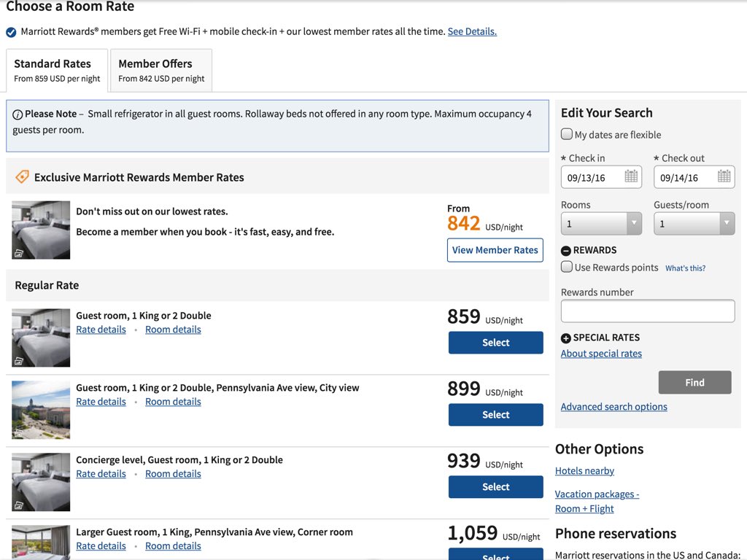Open the Rooms dropdown
747x560 pixels.
click(x=601, y=223)
